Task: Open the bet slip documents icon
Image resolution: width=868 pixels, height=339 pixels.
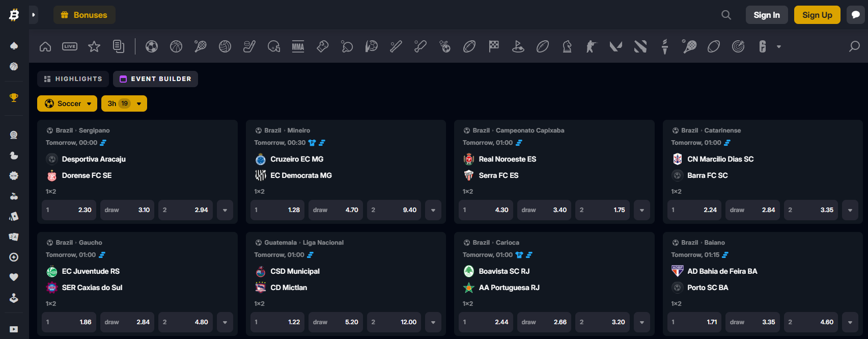Action: tap(119, 46)
